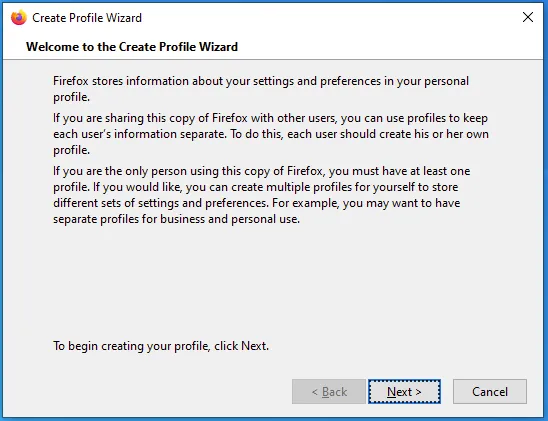The height and width of the screenshot is (421, 548).
Task: Click the paragraph starting "If you are the only person"
Action: [x=261, y=195]
